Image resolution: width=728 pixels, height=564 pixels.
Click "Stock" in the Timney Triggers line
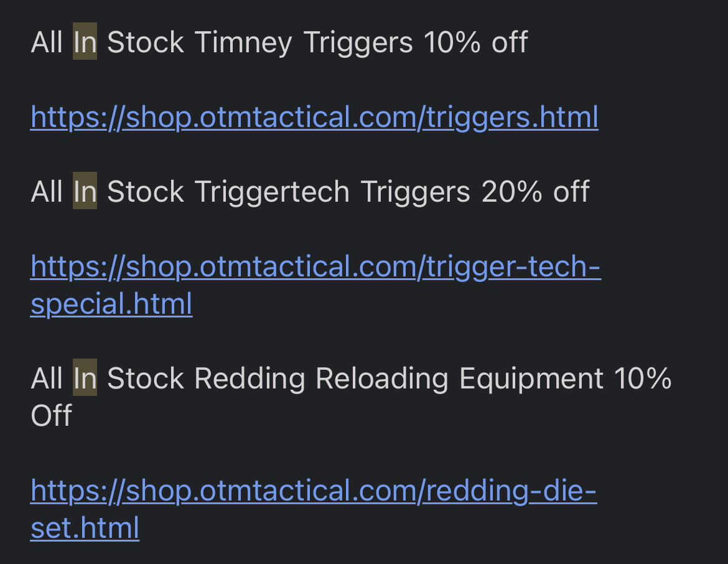click(146, 43)
